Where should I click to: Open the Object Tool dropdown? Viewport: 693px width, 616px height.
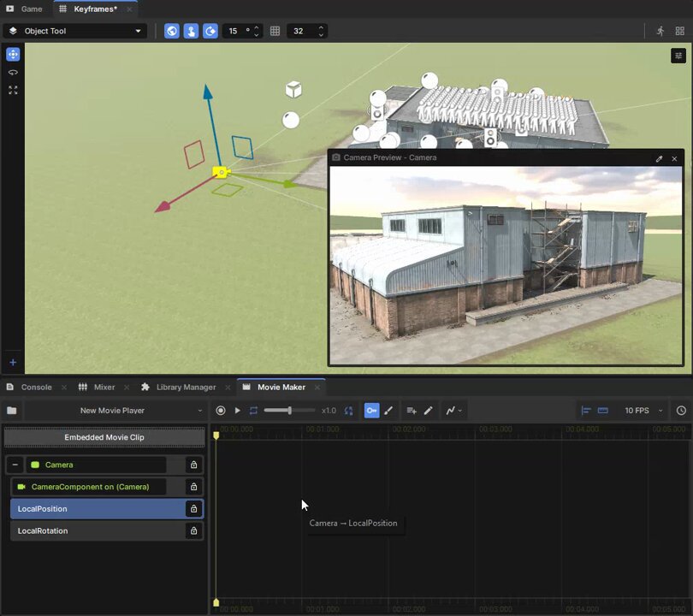click(x=75, y=31)
